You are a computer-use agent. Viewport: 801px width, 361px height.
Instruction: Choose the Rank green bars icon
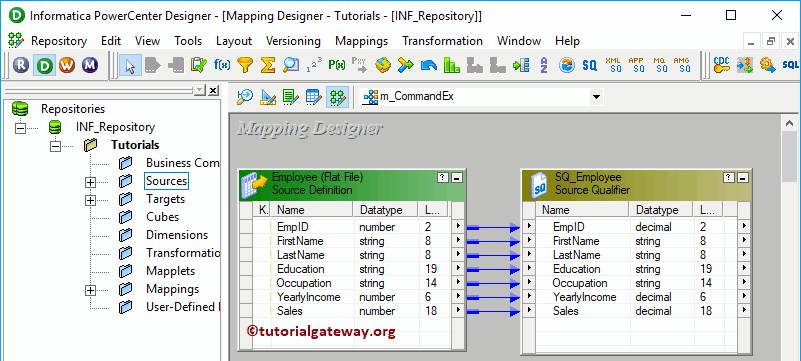452,65
